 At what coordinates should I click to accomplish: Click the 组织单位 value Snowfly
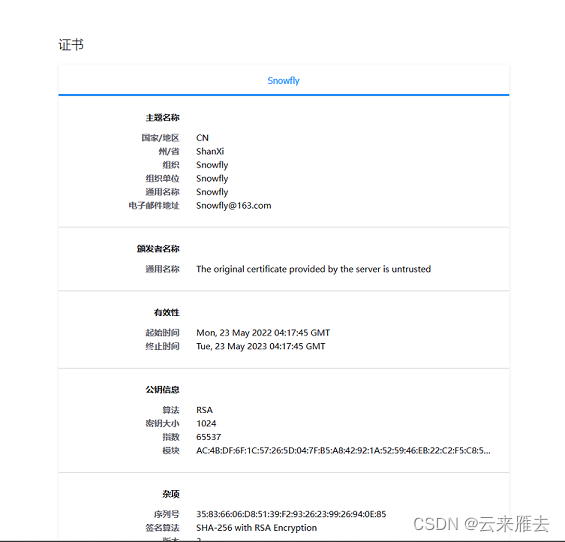(x=212, y=179)
